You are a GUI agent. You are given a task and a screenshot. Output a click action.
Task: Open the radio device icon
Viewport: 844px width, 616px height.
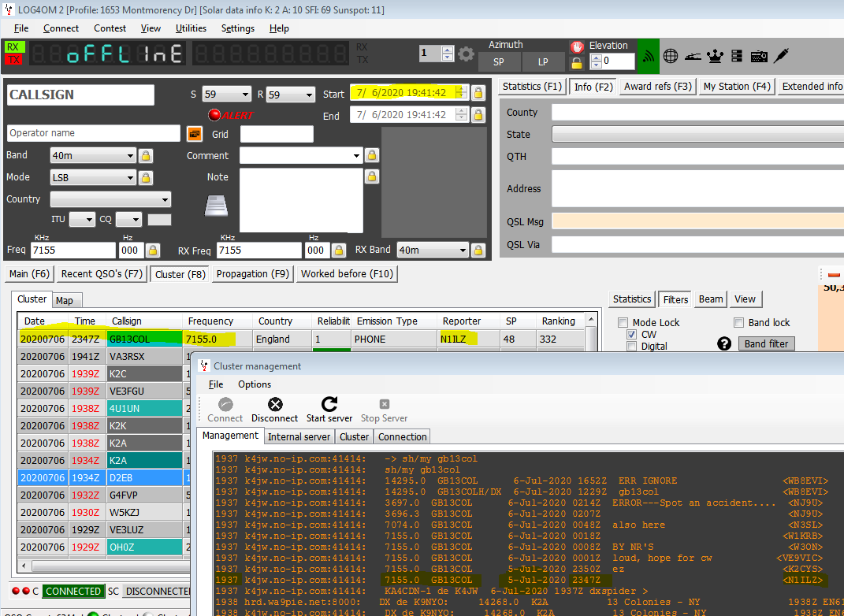(759, 55)
